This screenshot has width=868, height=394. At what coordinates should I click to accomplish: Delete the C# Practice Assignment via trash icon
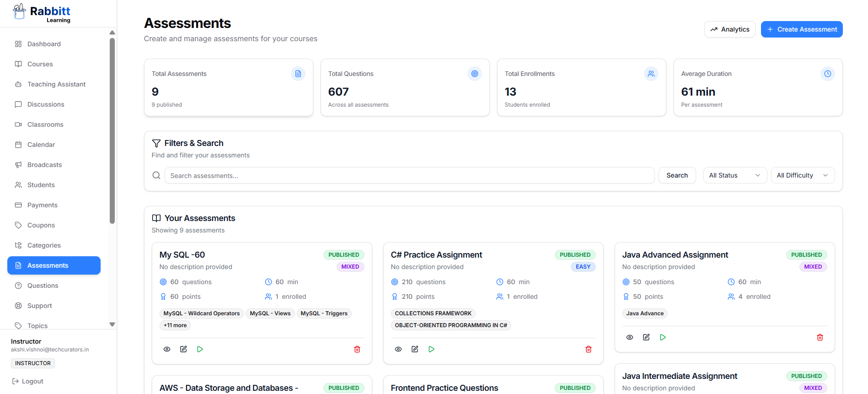coord(588,349)
